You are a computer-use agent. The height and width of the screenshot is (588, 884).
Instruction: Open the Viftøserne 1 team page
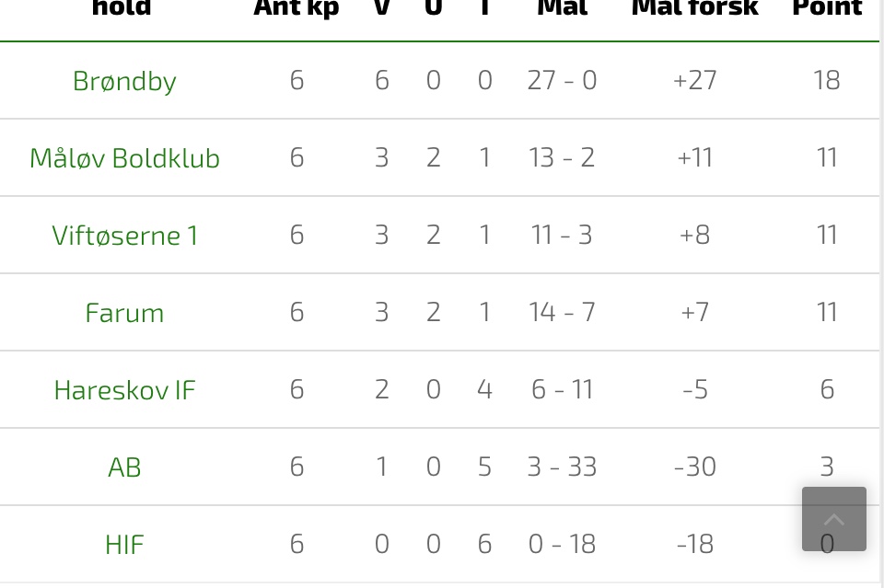(x=124, y=235)
